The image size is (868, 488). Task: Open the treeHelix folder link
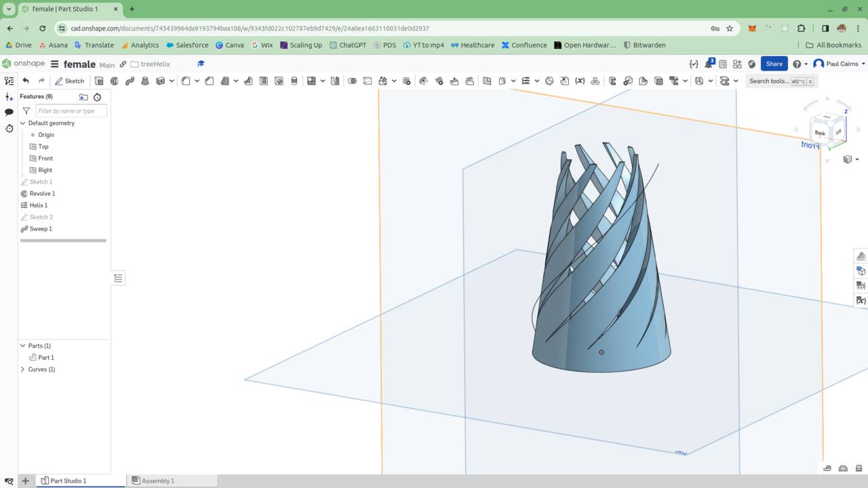tap(151, 64)
